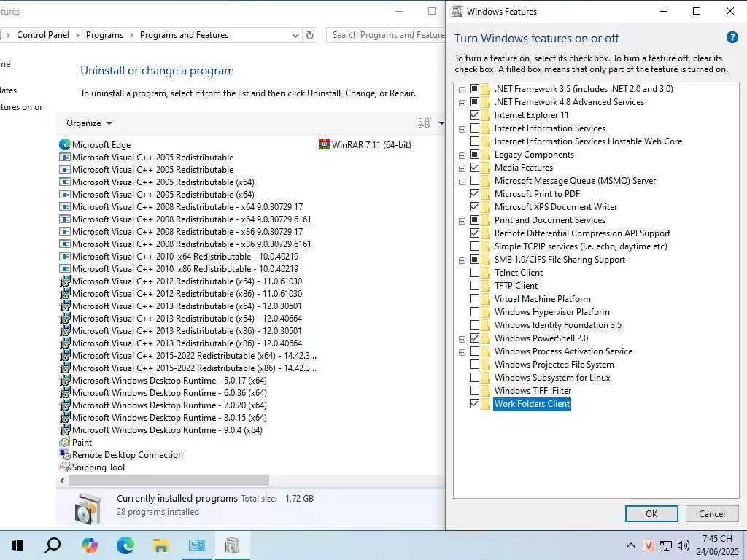Click the Search Programs and Features field
747x560 pixels.
click(x=385, y=35)
